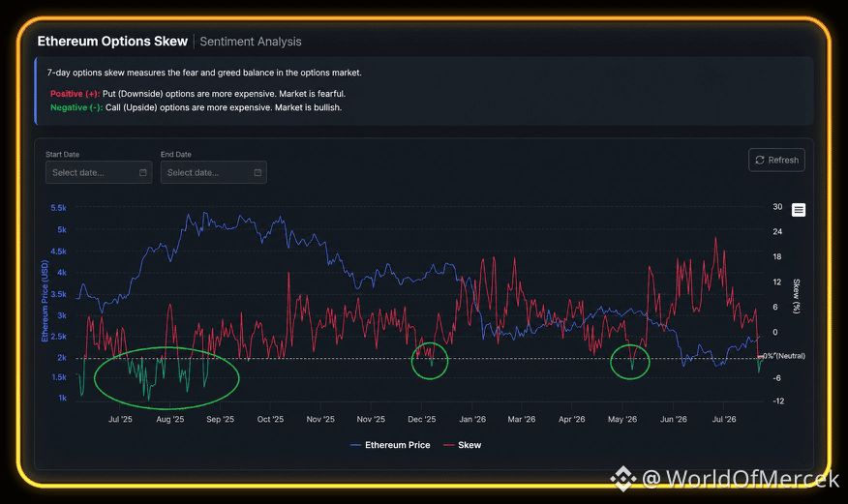Click the Apr '26 axis label
The width and height of the screenshot is (848, 504).
[x=572, y=419]
